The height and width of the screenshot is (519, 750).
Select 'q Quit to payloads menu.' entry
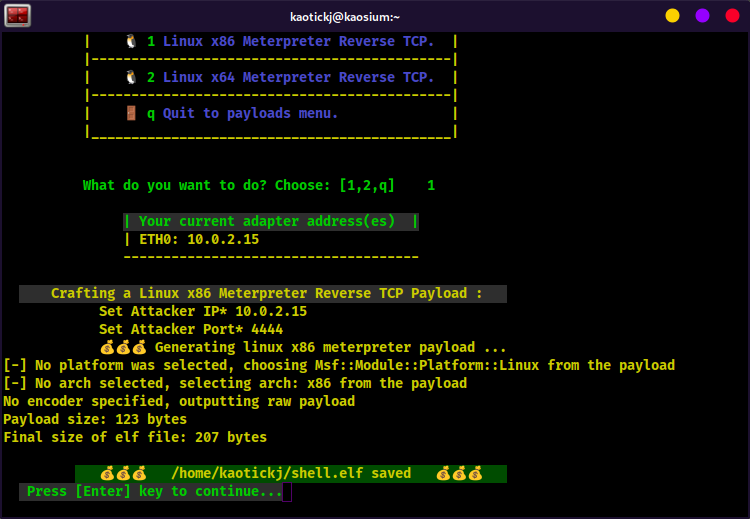tap(242, 113)
